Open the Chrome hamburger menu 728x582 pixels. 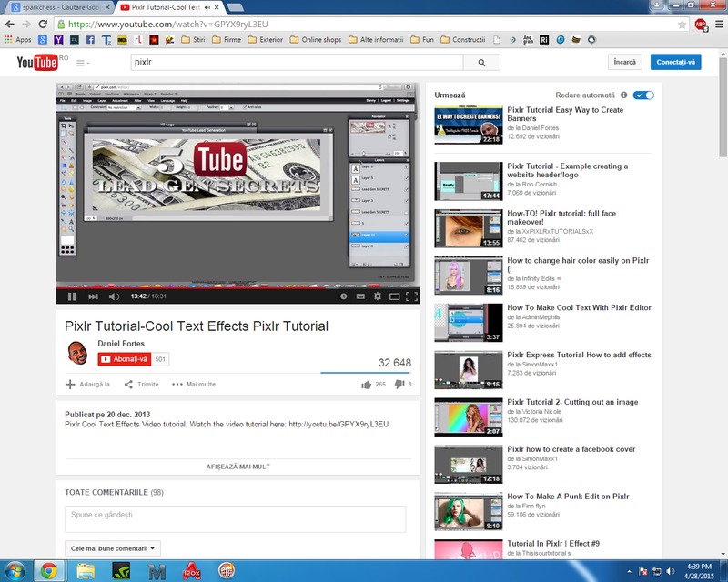point(719,25)
